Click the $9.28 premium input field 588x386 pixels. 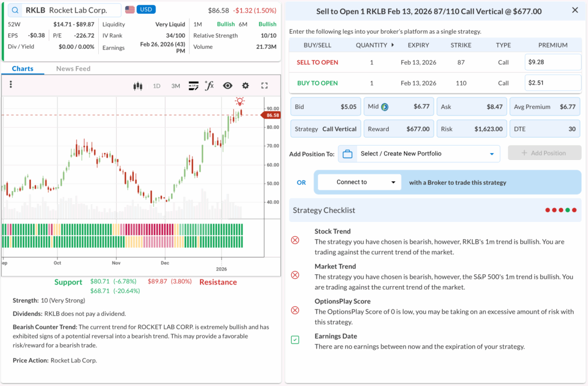(x=552, y=62)
